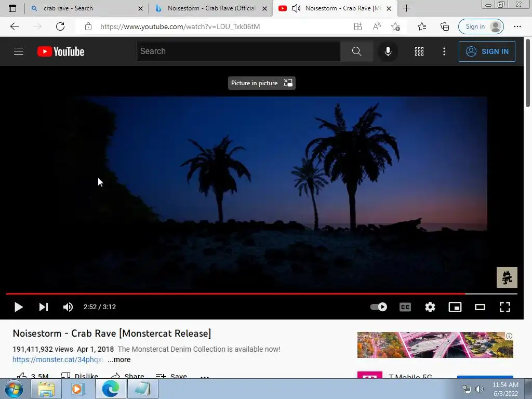Open the YouTube guide hamburger menu

pyautogui.click(x=19, y=51)
